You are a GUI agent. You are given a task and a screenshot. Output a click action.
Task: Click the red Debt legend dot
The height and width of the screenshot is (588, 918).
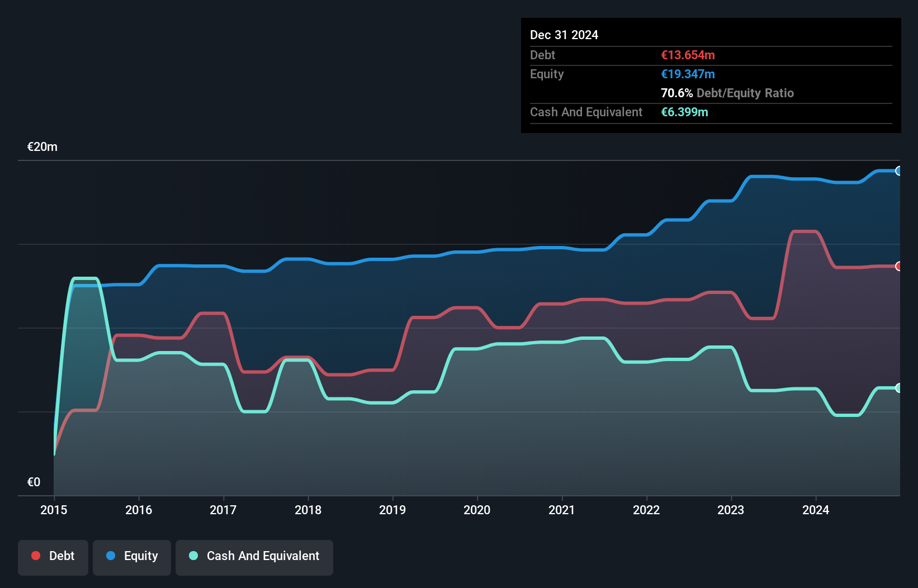(x=36, y=556)
